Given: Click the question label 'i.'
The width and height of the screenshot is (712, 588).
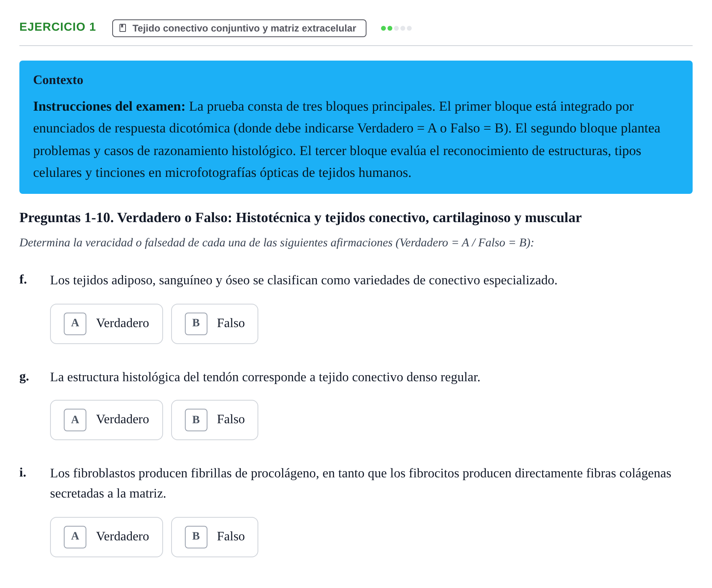Looking at the screenshot, I should [23, 472].
